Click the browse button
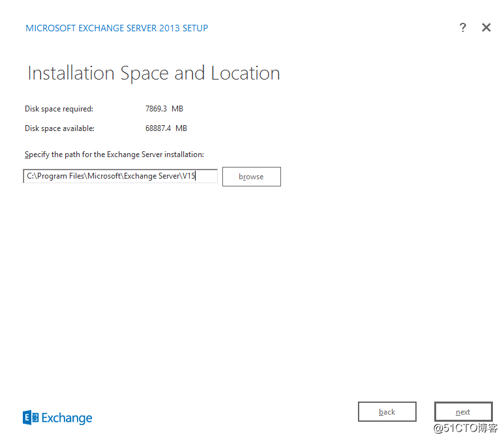The image size is (504, 440). 252,177
